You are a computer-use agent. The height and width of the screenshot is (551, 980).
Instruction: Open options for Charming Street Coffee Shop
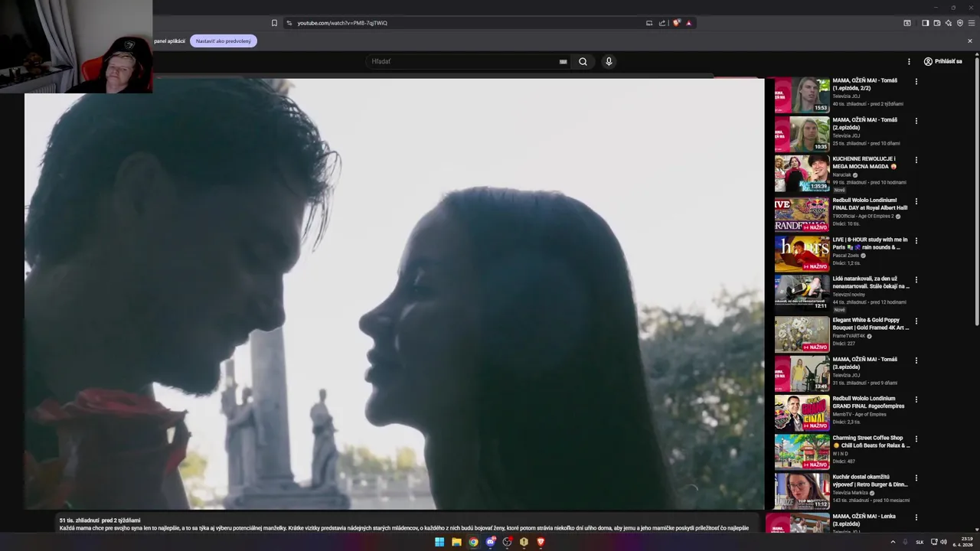pyautogui.click(x=916, y=439)
